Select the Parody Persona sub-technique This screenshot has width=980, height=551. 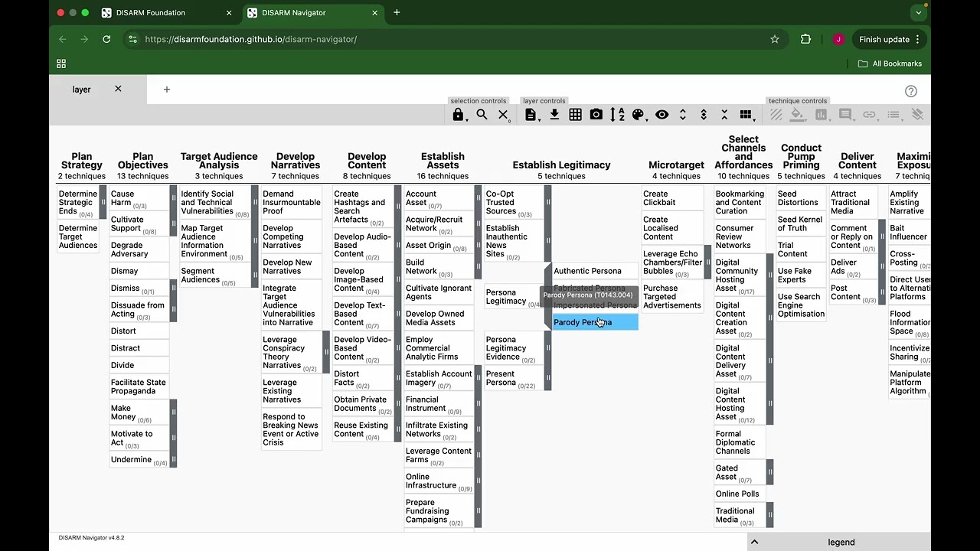tap(595, 322)
